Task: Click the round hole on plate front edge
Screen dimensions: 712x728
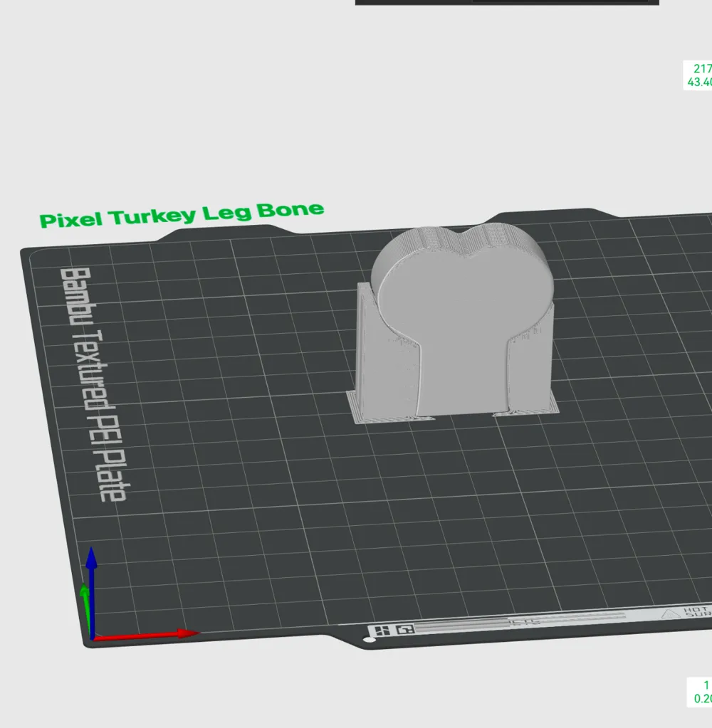Action: pos(368,640)
